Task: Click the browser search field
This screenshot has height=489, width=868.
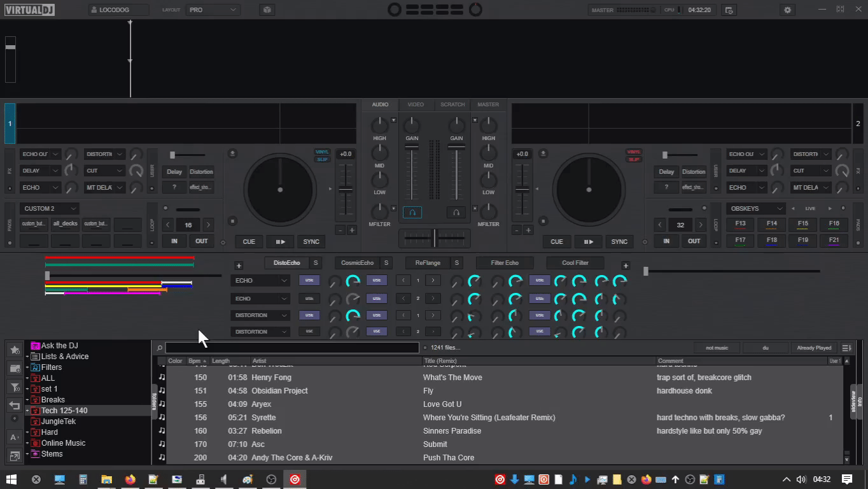Action: click(x=292, y=348)
